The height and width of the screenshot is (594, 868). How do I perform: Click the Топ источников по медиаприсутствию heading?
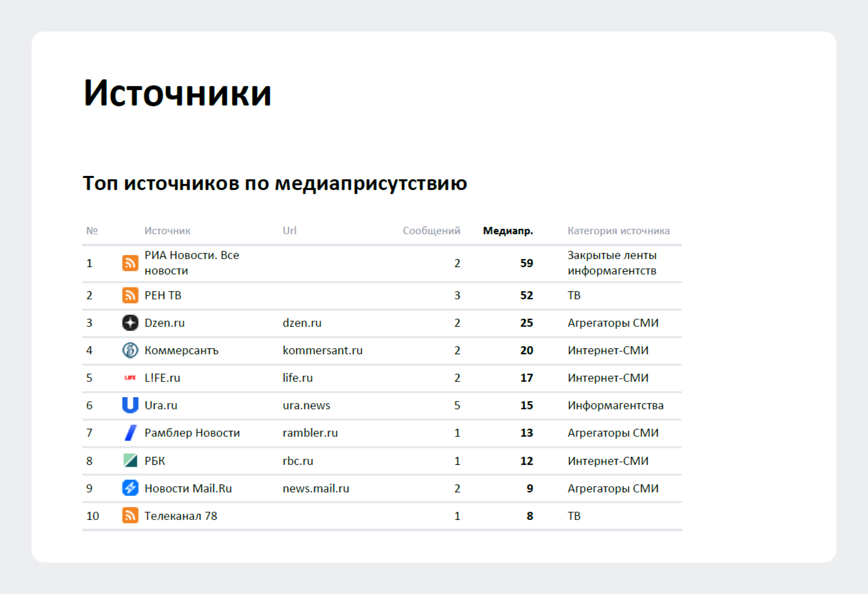(275, 183)
